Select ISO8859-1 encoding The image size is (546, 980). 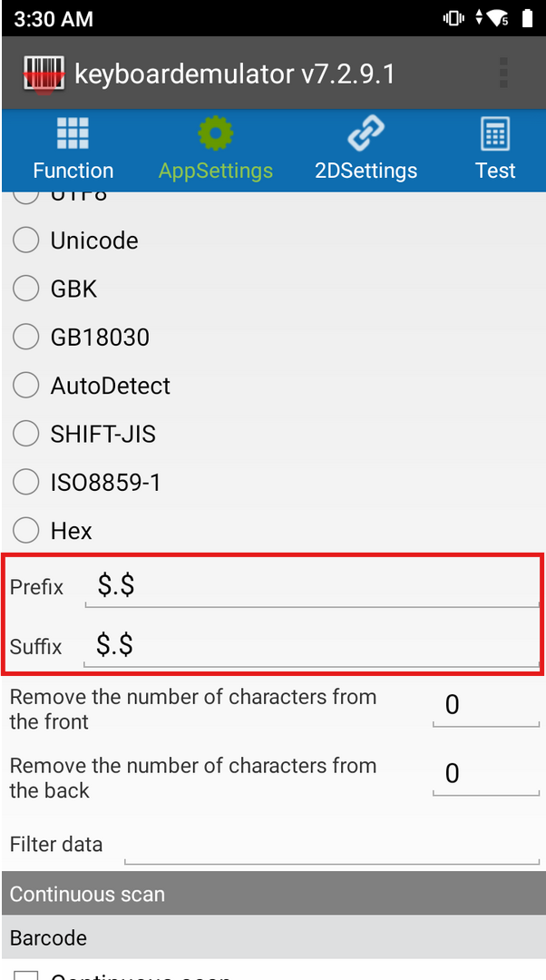26,483
